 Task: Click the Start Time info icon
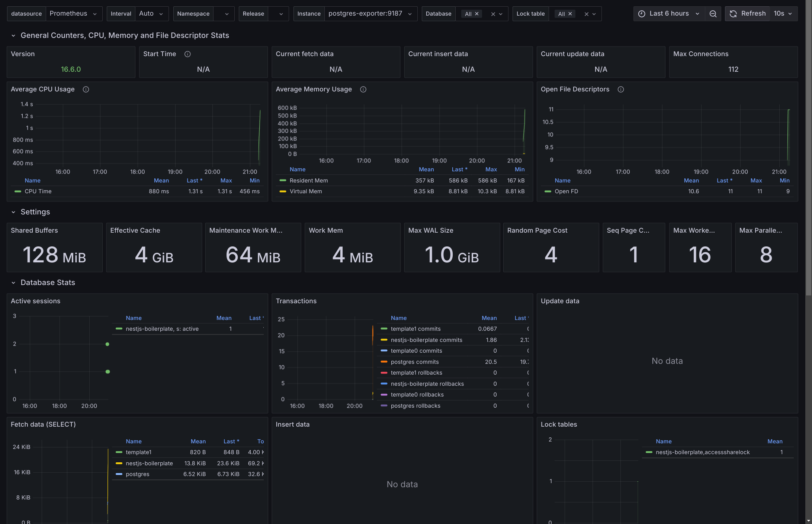point(187,54)
